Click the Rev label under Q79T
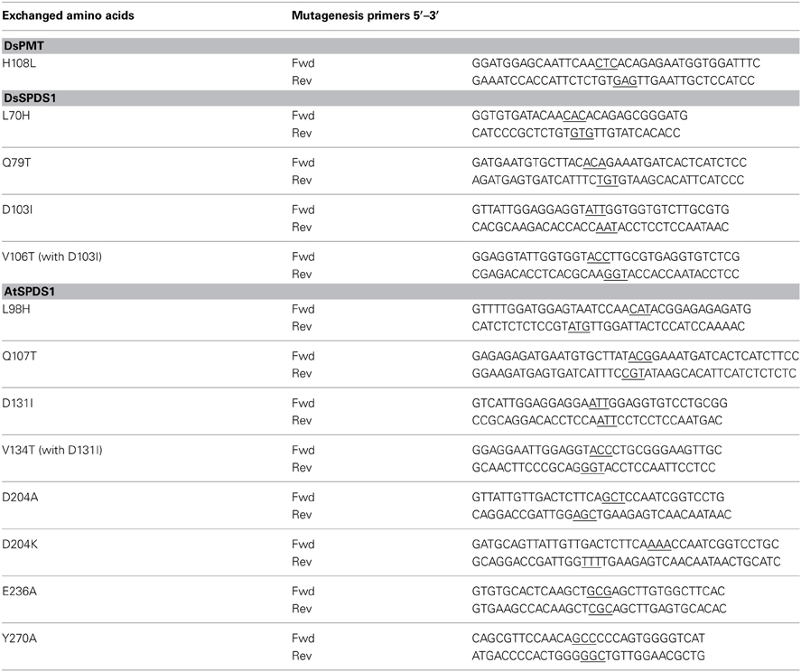Screen dimensions: 801x672 302,180
